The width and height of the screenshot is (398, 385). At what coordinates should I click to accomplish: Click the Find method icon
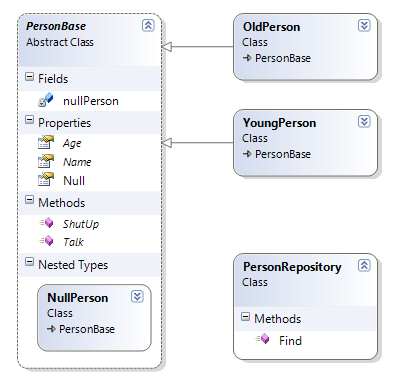tap(262, 339)
